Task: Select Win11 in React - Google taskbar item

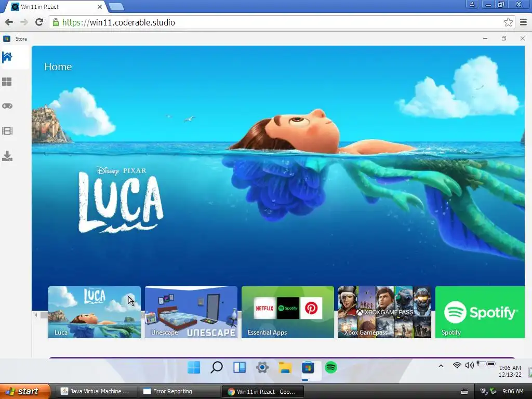Action: coord(262,392)
